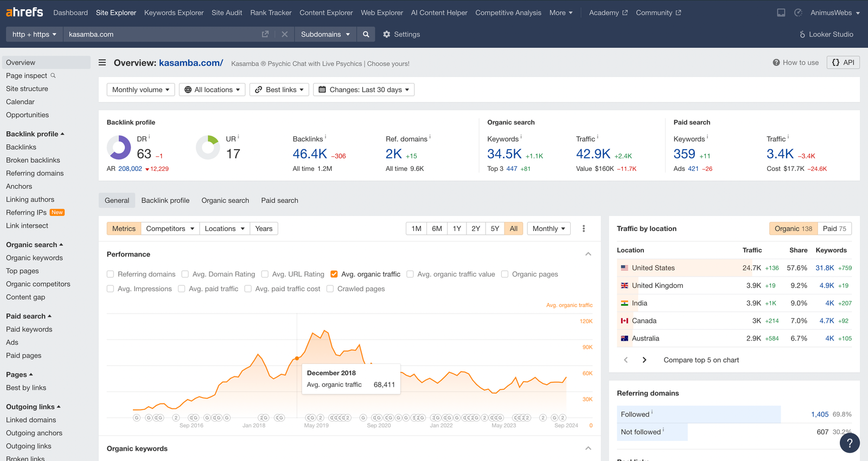Open the All locations dropdown

[212, 89]
